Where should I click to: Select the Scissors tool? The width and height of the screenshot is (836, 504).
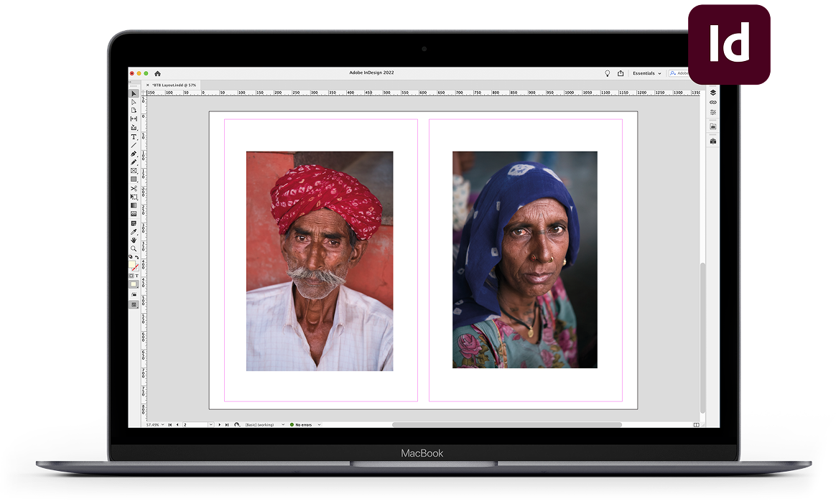[x=134, y=189]
